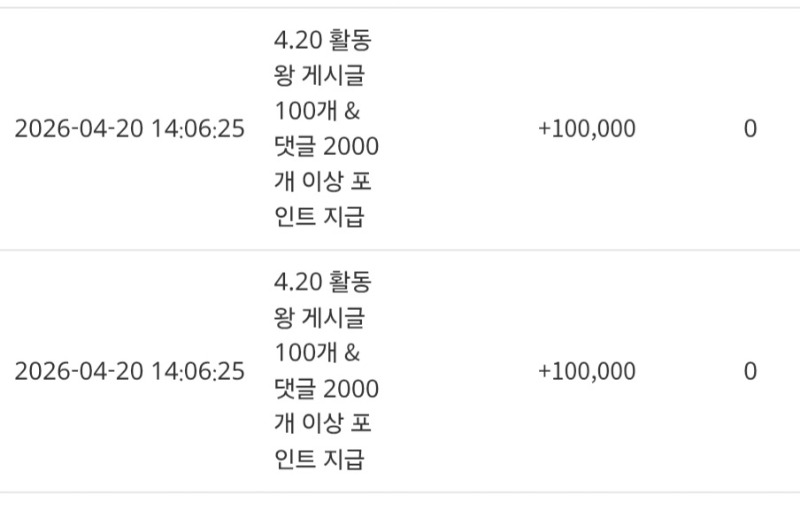The width and height of the screenshot is (800, 511).
Task: Click the bottom row's 0 balance value
Action: (x=750, y=372)
